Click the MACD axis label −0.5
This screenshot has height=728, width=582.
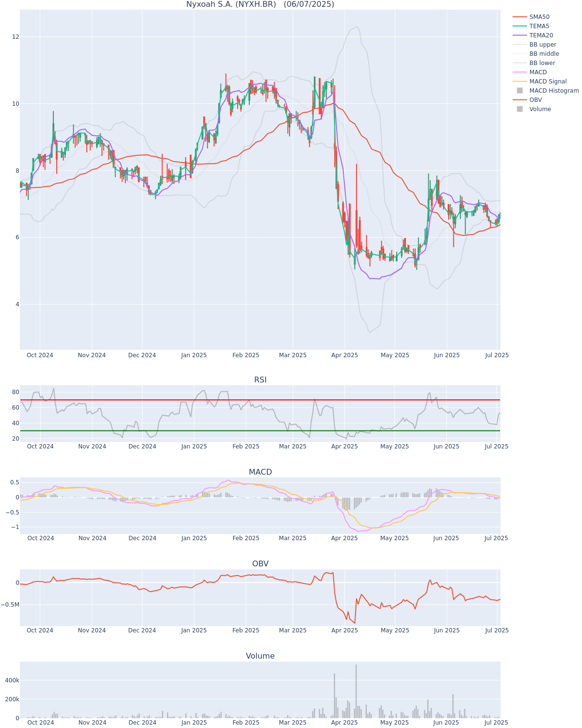(13, 512)
